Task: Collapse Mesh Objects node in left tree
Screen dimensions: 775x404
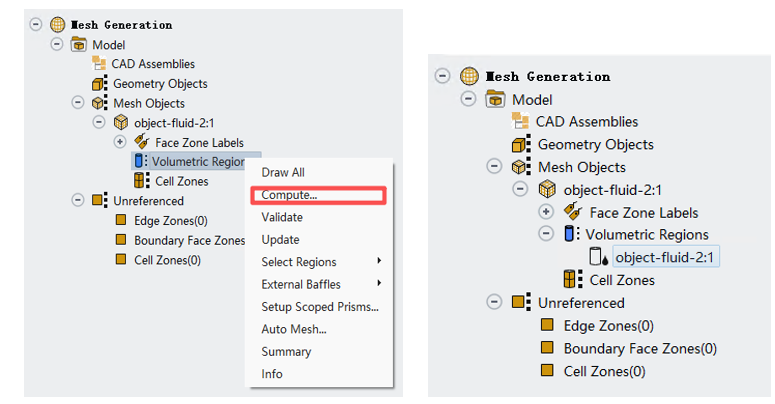Action: pyautogui.click(x=78, y=102)
